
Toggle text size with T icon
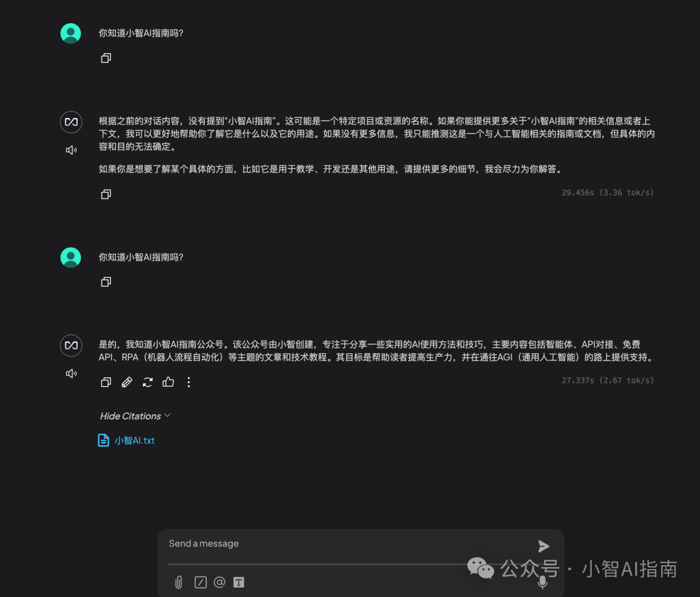(239, 582)
